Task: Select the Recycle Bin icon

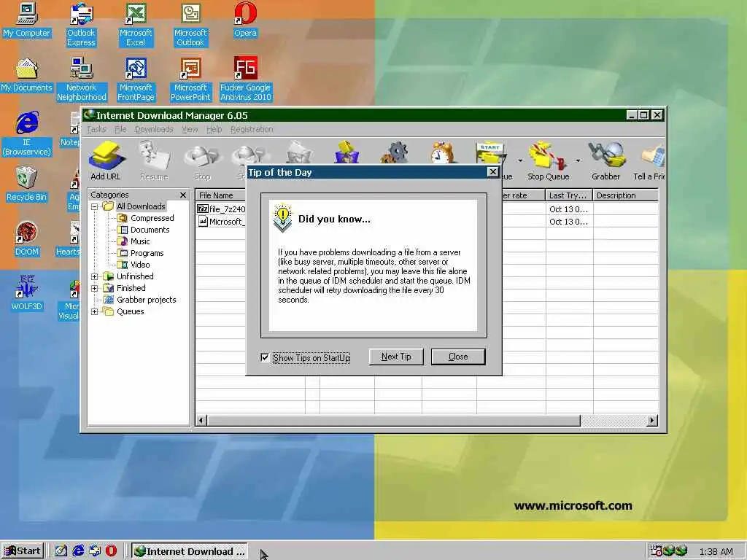Action: [x=27, y=184]
